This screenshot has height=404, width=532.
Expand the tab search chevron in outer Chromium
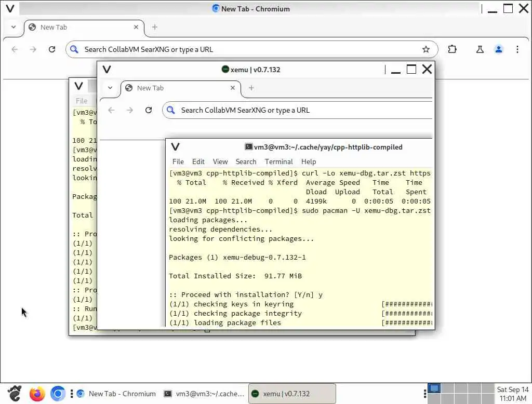pos(14,27)
